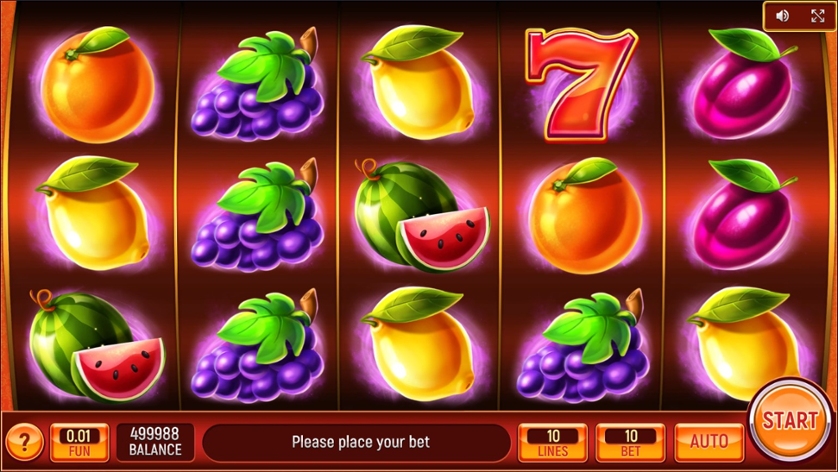Select the lemon on the first reel
Viewport: 838px width, 472px height.
click(92, 213)
